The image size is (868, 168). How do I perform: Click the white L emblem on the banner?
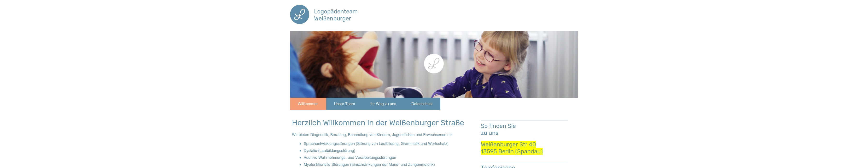tap(434, 64)
